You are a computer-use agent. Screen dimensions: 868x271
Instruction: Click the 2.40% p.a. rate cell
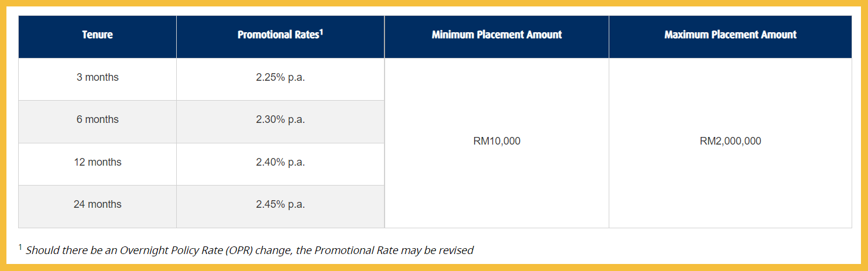pyautogui.click(x=280, y=162)
